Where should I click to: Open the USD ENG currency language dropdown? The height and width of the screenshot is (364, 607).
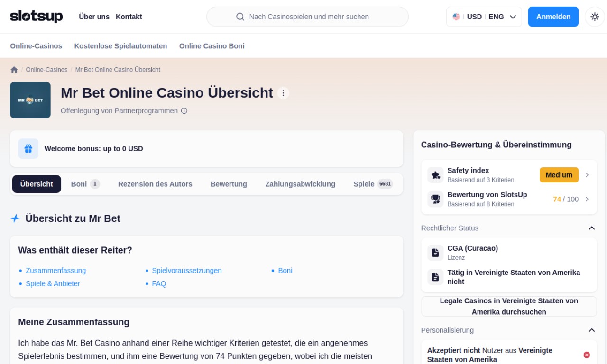point(484,17)
